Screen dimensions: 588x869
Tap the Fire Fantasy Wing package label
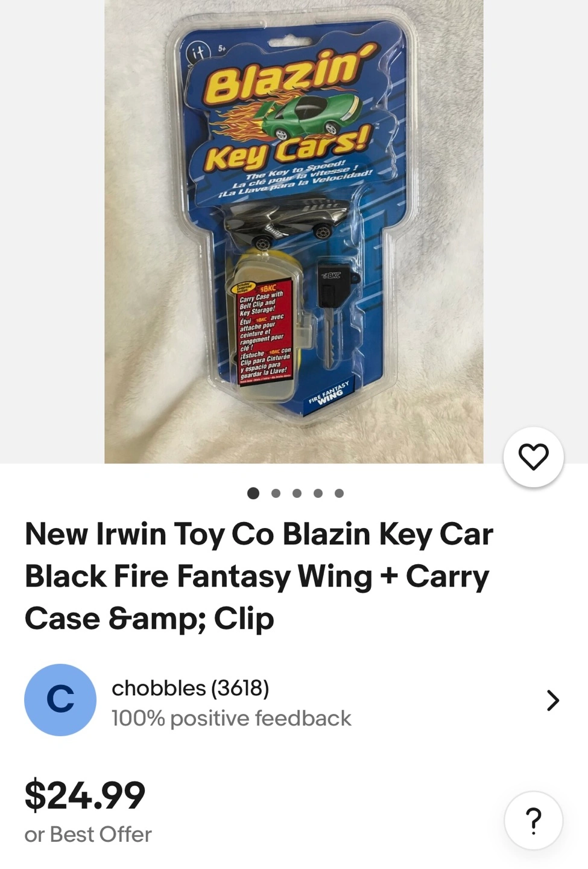click(329, 393)
